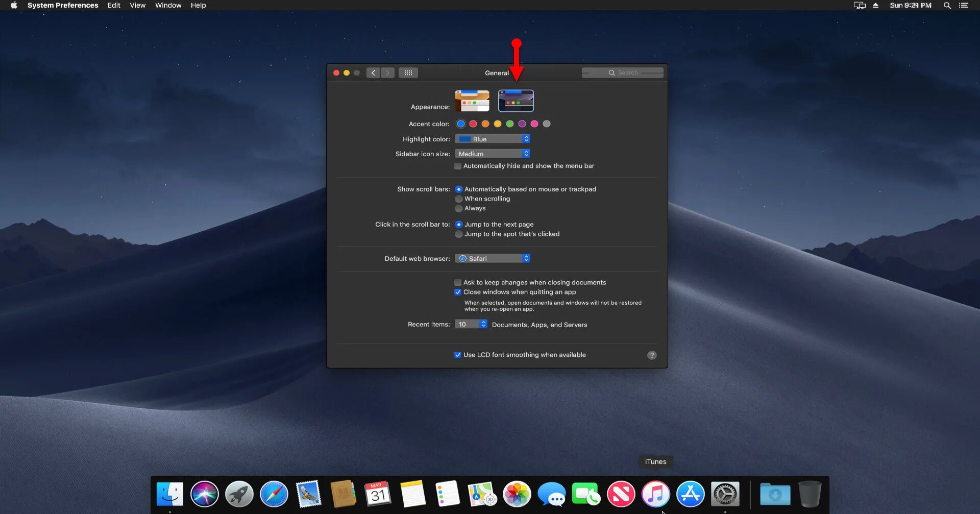Image resolution: width=980 pixels, height=514 pixels.
Task: Open Highlight color Blue dropdown
Action: tap(493, 139)
